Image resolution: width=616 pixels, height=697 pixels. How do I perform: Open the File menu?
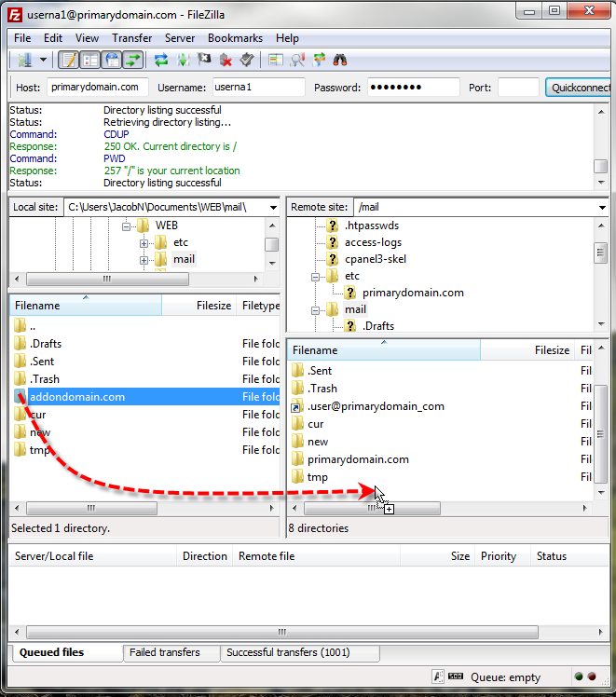tap(22, 38)
